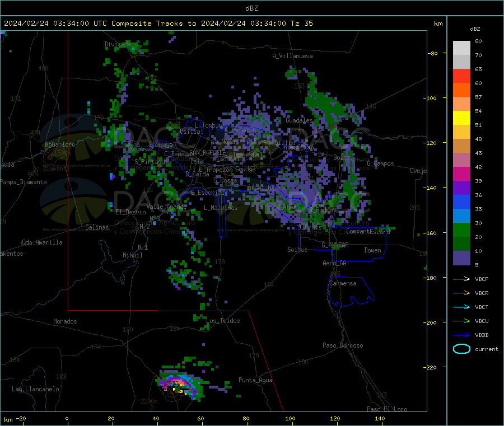Screen dimensions: 504x426
Task: Click the El_Desvio place label
Action: pos(130,212)
